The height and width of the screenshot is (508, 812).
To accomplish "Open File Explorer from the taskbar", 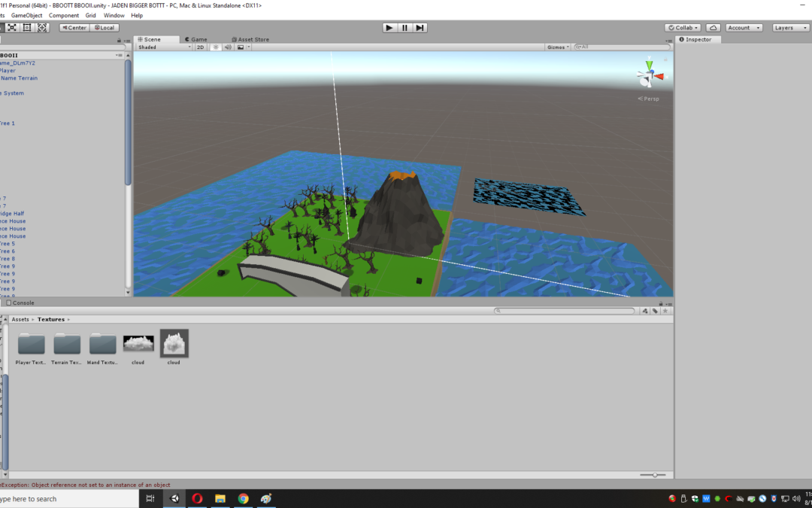I will [x=220, y=499].
